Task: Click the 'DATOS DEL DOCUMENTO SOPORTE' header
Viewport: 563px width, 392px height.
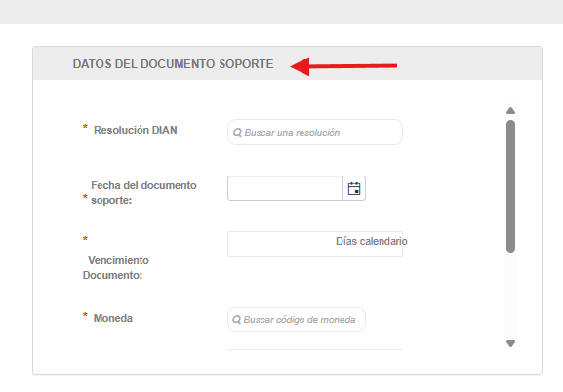Action: click(173, 64)
